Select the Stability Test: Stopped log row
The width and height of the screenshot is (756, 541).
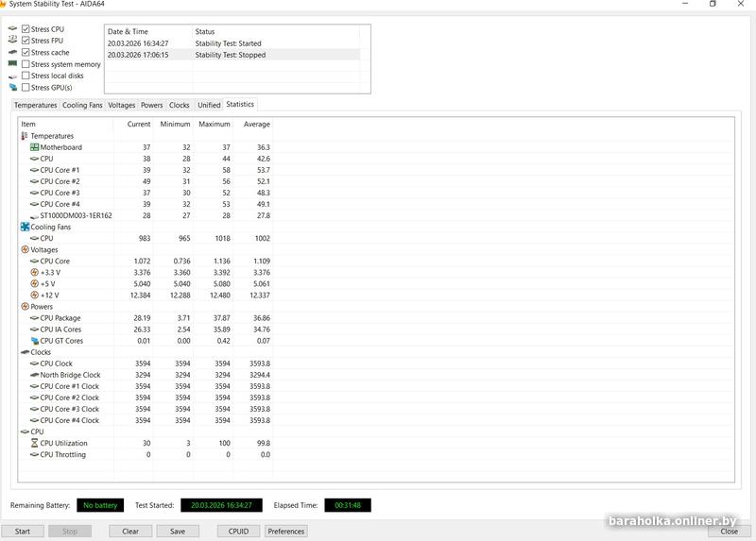click(232, 55)
